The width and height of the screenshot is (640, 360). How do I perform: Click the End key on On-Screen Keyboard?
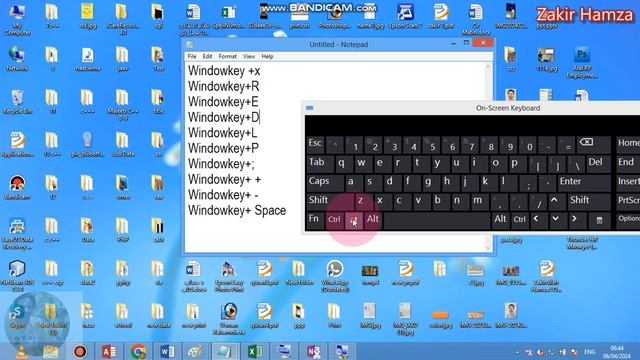click(627, 163)
